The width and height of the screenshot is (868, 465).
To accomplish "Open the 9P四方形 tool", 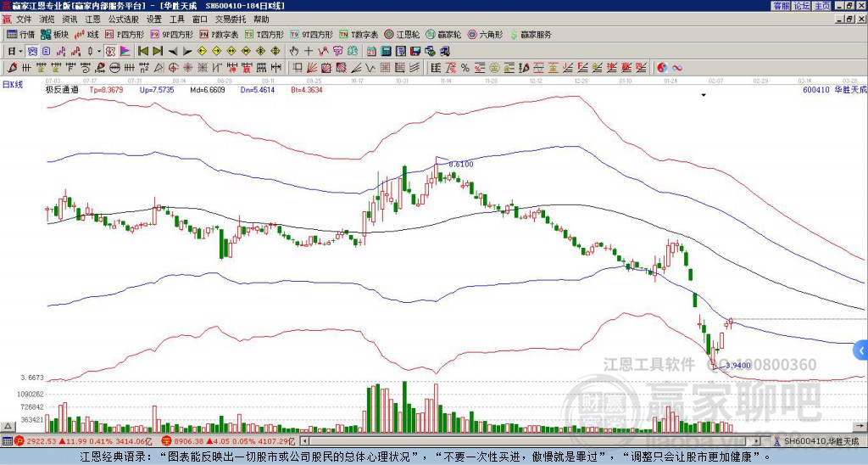I will [x=171, y=34].
